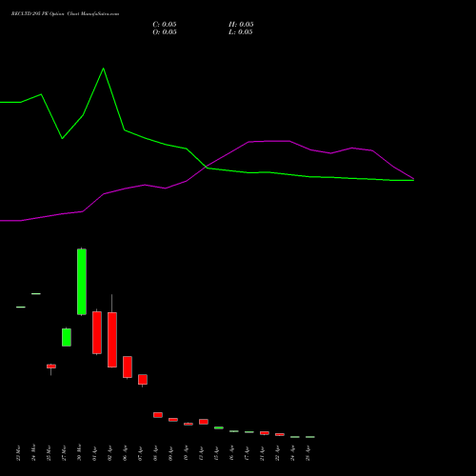Select the open value O: 0.05
Image resolution: width=476 pixels, height=476 pixels.
[x=165, y=32]
